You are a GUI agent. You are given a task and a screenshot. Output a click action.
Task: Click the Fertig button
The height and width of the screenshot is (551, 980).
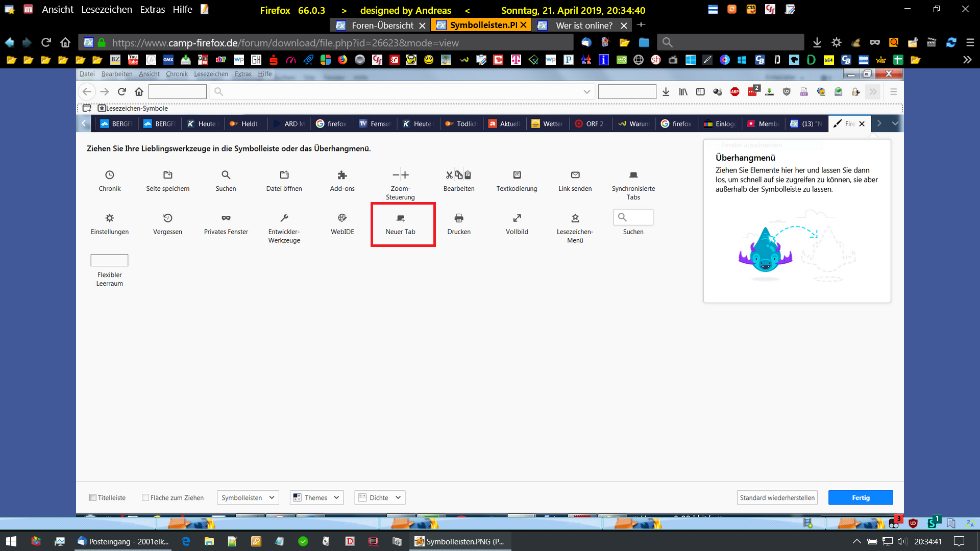860,497
